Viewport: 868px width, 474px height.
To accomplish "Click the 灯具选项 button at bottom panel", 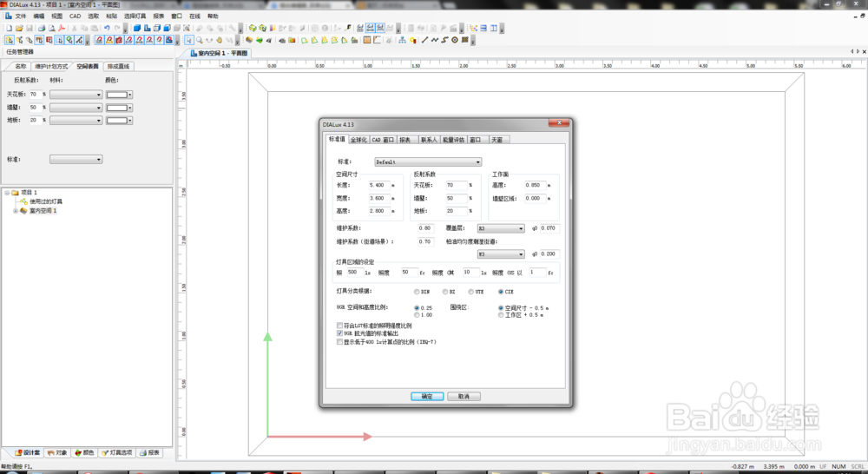I will [x=117, y=452].
